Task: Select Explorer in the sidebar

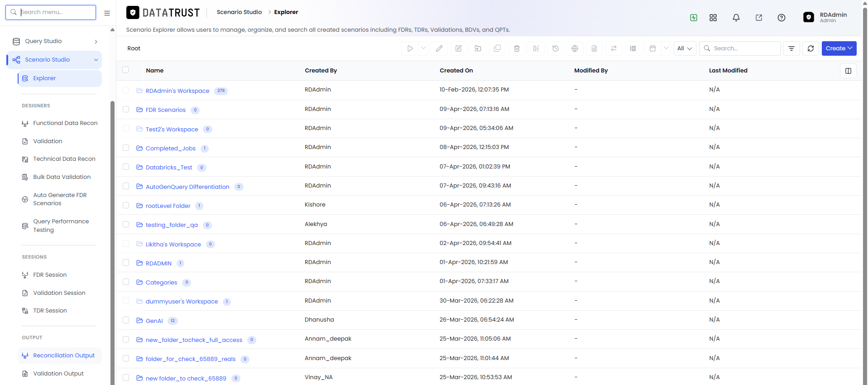Action: 60,78
